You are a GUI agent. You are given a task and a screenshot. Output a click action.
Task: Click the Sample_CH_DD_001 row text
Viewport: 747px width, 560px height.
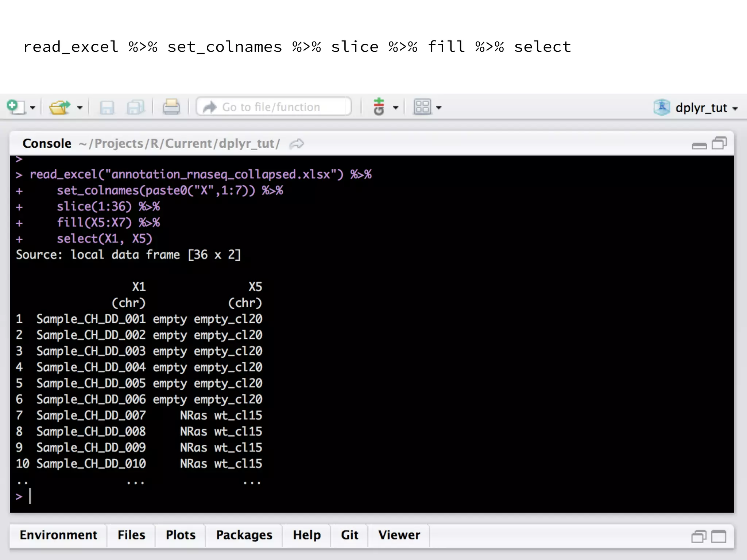pyautogui.click(x=91, y=319)
